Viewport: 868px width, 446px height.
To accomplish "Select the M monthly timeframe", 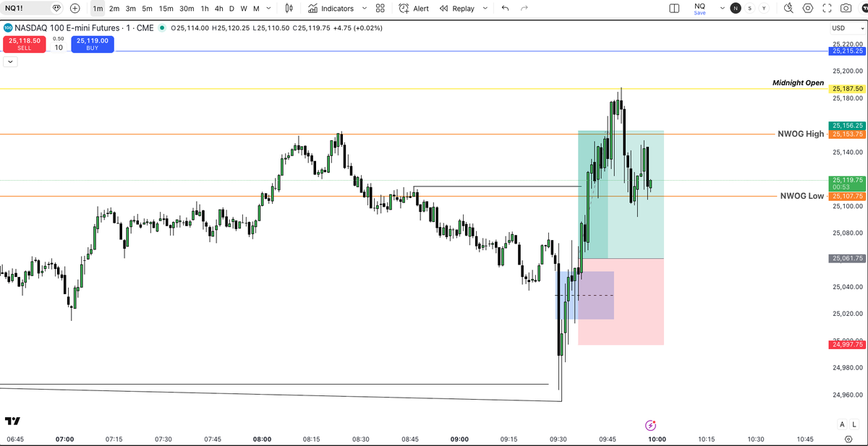I will tap(256, 9).
